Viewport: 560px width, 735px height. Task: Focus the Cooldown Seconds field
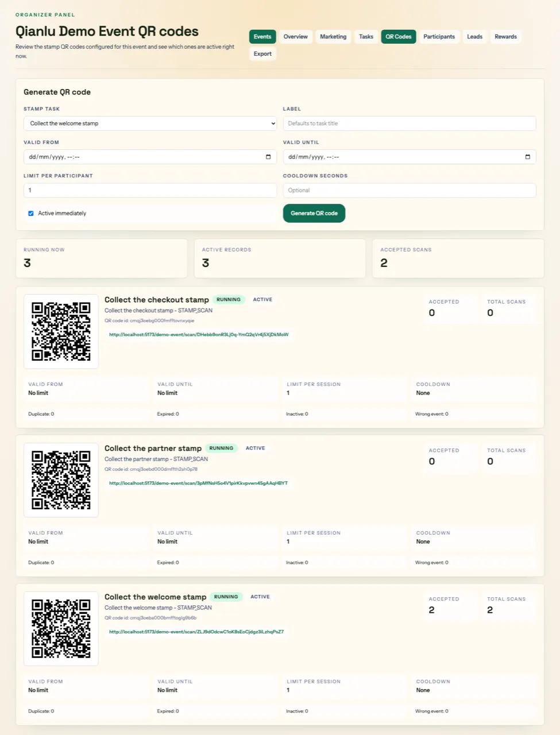tap(410, 190)
